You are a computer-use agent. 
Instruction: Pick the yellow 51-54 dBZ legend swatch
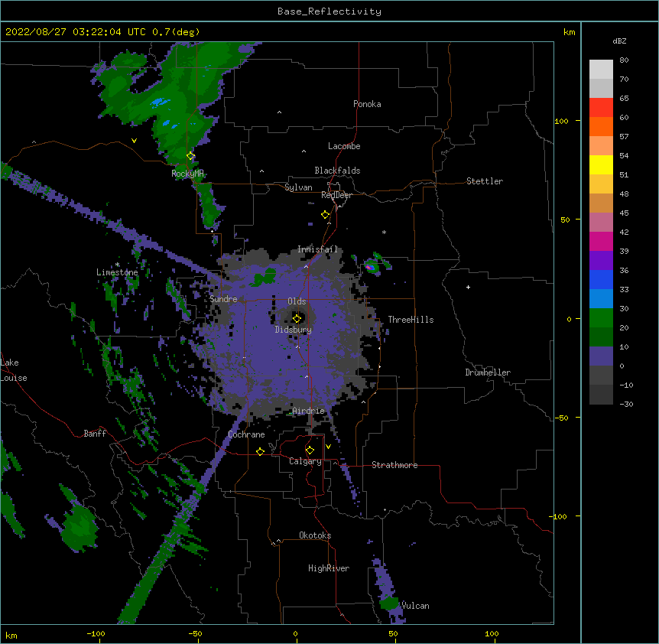click(x=601, y=164)
